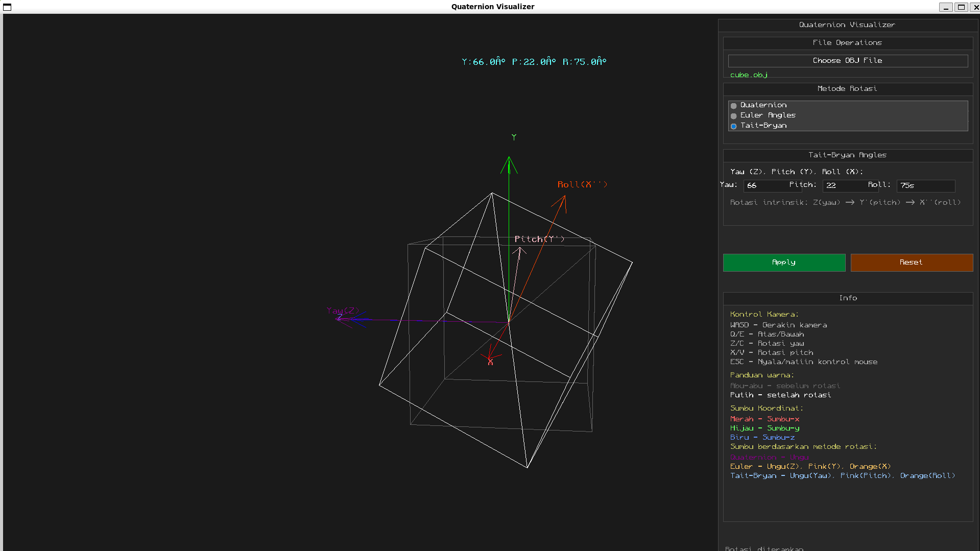Viewport: 980px width, 551px height.
Task: Click the Apply button
Action: (x=784, y=262)
